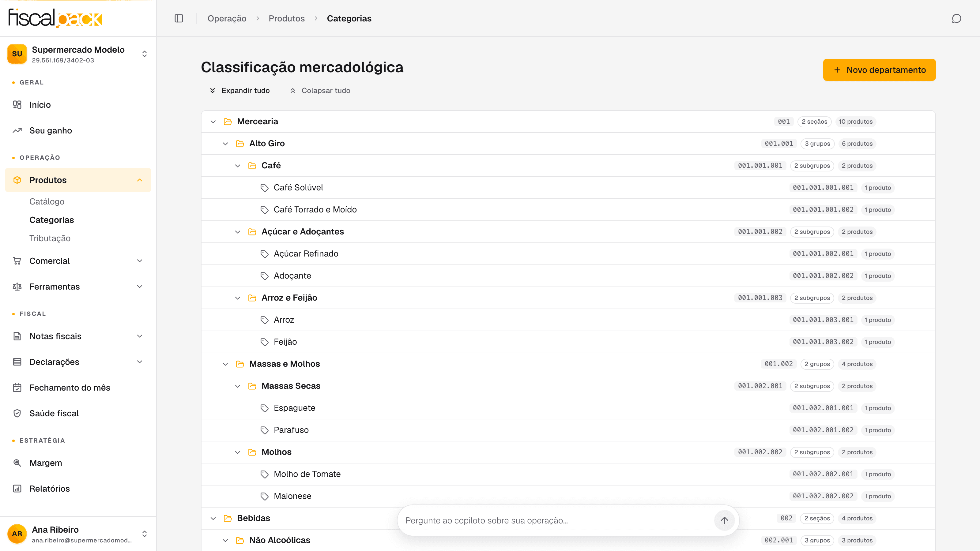Click the Molhos folder icon

point(252,452)
